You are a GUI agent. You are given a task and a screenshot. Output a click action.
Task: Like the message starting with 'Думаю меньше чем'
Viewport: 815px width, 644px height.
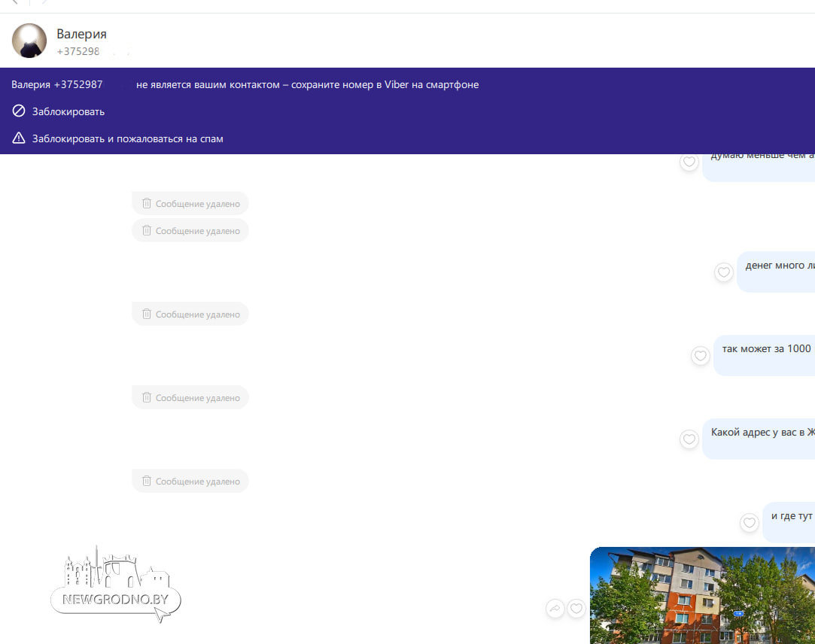[x=689, y=162]
